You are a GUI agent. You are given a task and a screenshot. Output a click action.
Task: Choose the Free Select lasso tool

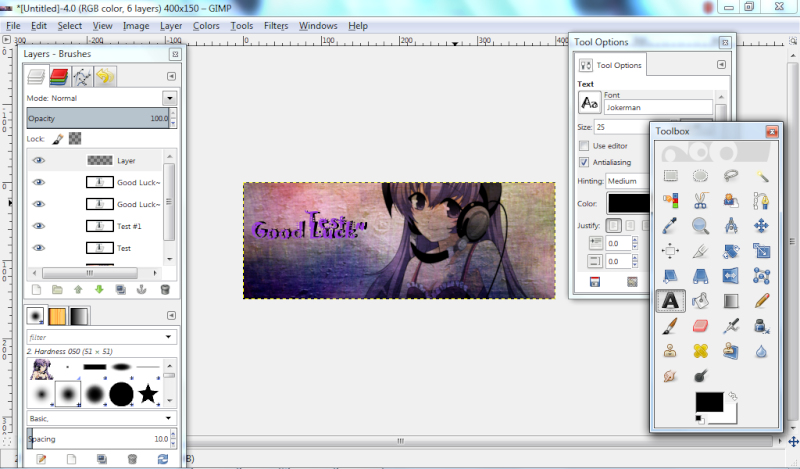click(x=731, y=177)
